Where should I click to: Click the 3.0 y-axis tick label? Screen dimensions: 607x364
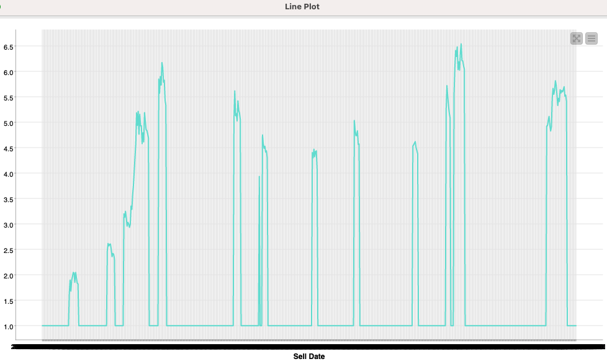pos(9,225)
